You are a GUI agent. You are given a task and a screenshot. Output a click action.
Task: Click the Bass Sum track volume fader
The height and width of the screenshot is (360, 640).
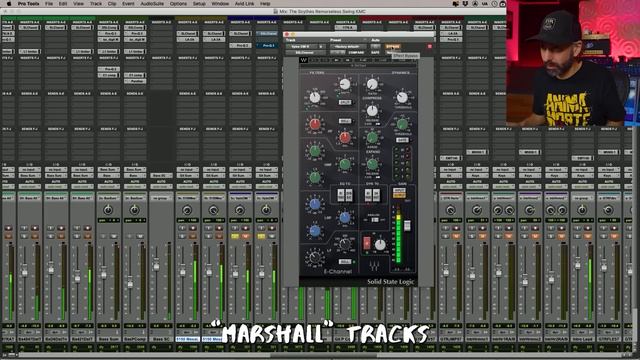pos(104,274)
